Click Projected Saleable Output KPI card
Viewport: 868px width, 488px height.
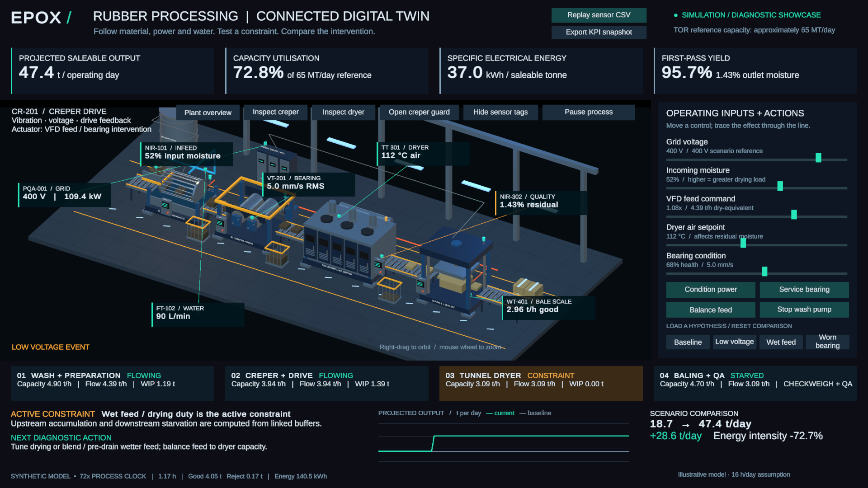(113, 71)
